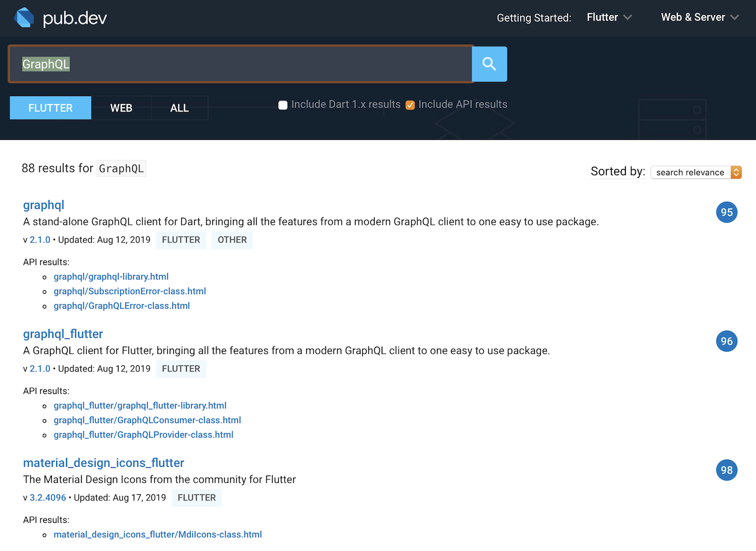Viewport: 756px width, 551px height.
Task: Click 'A GraphQL client for Flutter' description
Action: (x=286, y=350)
